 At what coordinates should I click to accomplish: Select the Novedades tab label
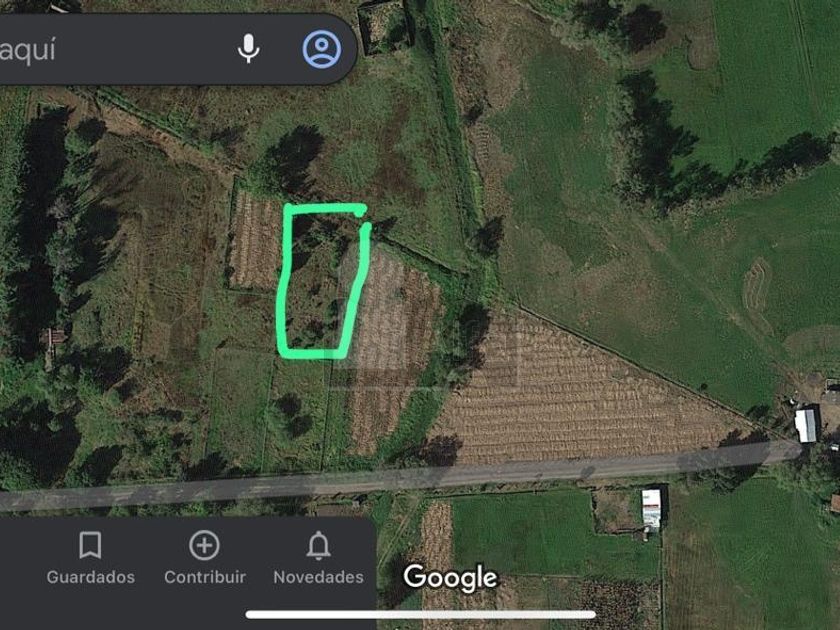[318, 577]
